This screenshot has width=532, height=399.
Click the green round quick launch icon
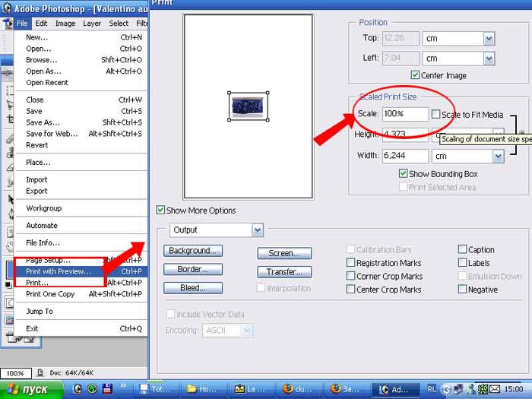coord(92,389)
